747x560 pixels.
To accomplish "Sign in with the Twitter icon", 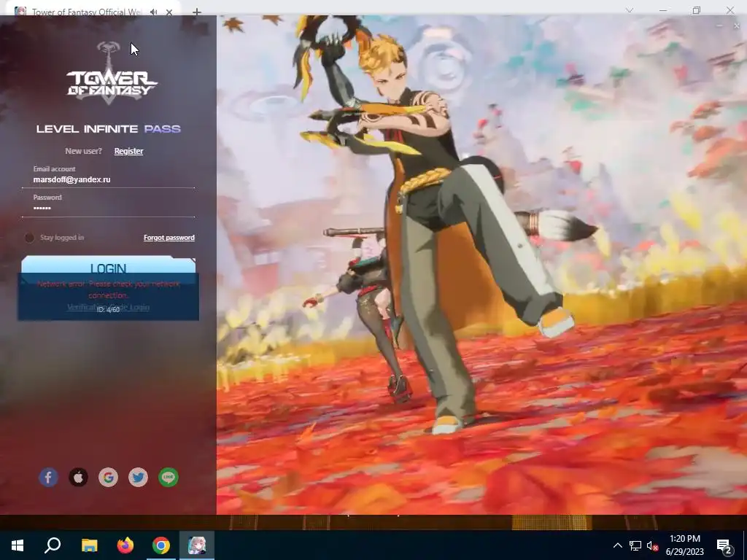I will (138, 477).
